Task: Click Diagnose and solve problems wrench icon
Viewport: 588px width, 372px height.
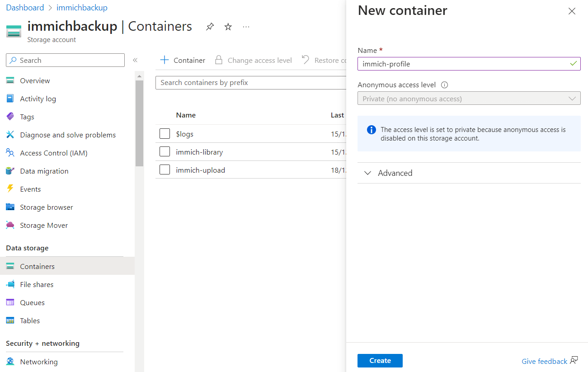Action: point(10,135)
